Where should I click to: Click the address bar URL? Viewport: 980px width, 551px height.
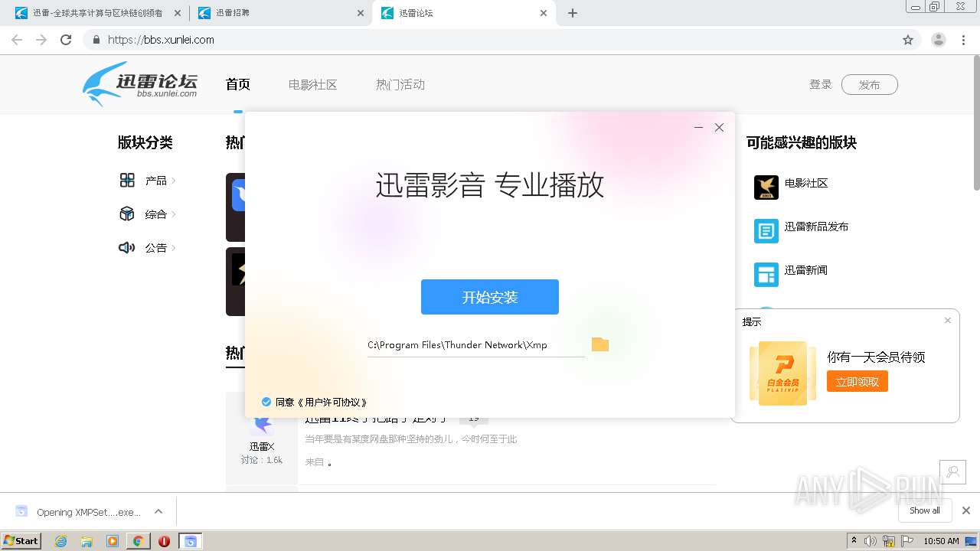pos(161,40)
